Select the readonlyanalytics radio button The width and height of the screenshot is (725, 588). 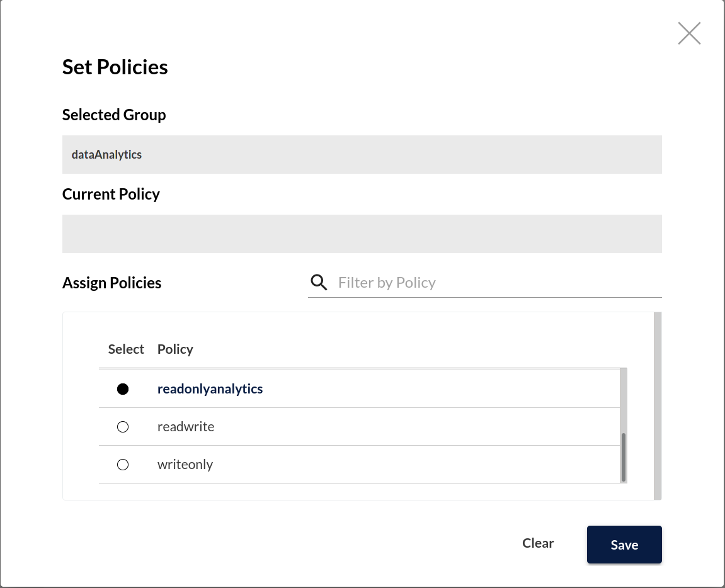tap(123, 388)
